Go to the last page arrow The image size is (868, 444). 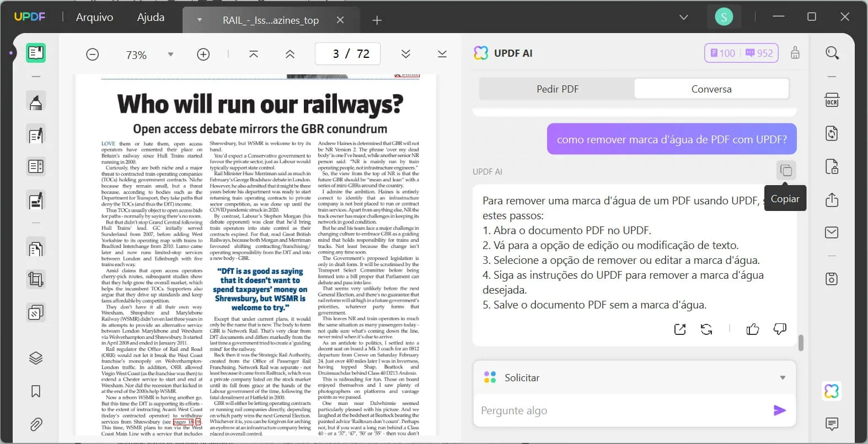coord(442,54)
